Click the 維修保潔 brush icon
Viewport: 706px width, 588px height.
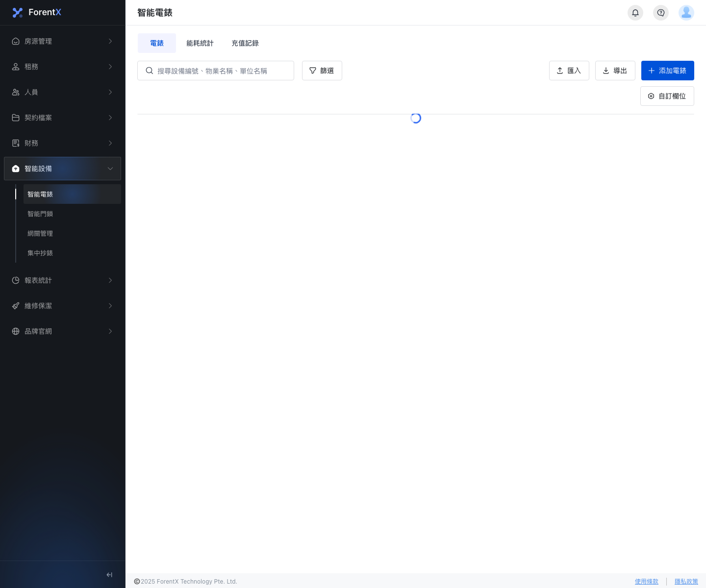(x=16, y=306)
